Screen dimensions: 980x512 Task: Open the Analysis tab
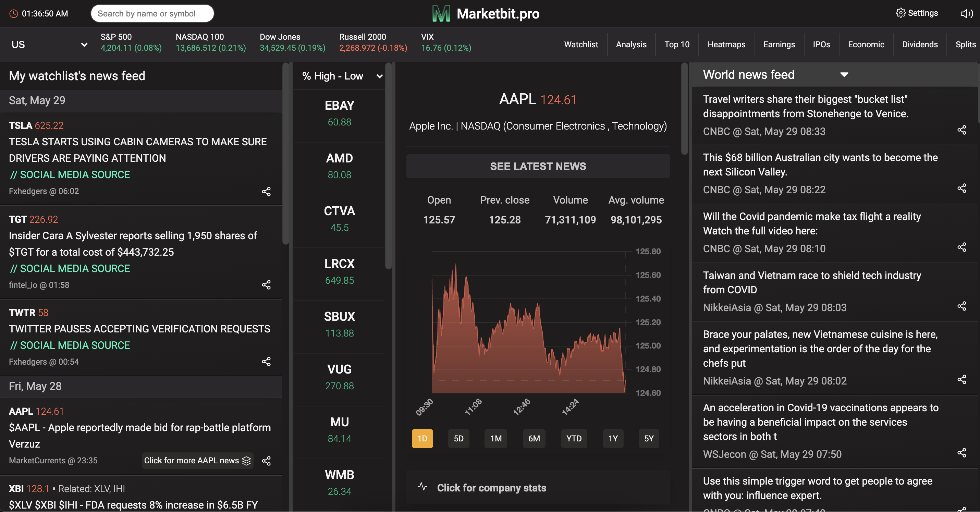631,45
